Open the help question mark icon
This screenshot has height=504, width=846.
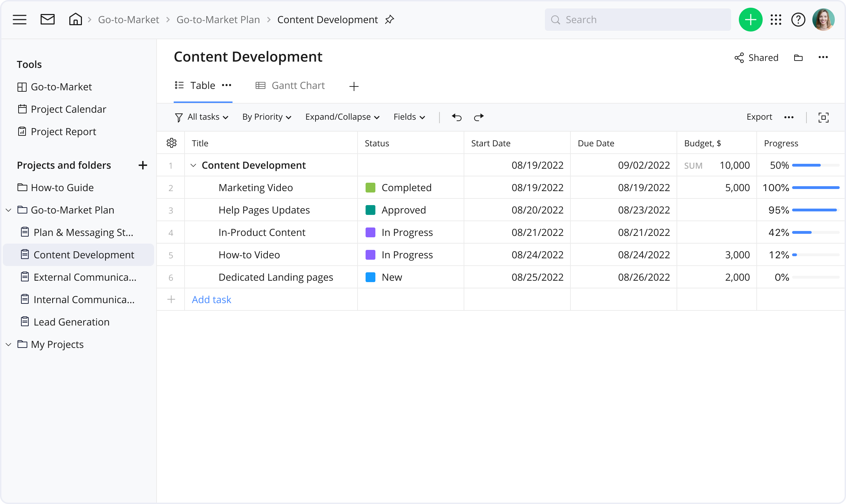798,20
